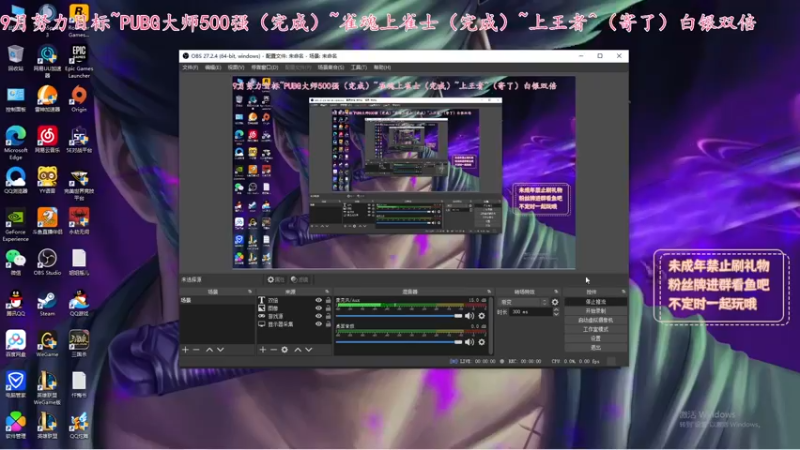Image resolution: width=800 pixels, height=450 pixels.
Task: Pop out the Controls dock panel
Action: [x=623, y=291]
